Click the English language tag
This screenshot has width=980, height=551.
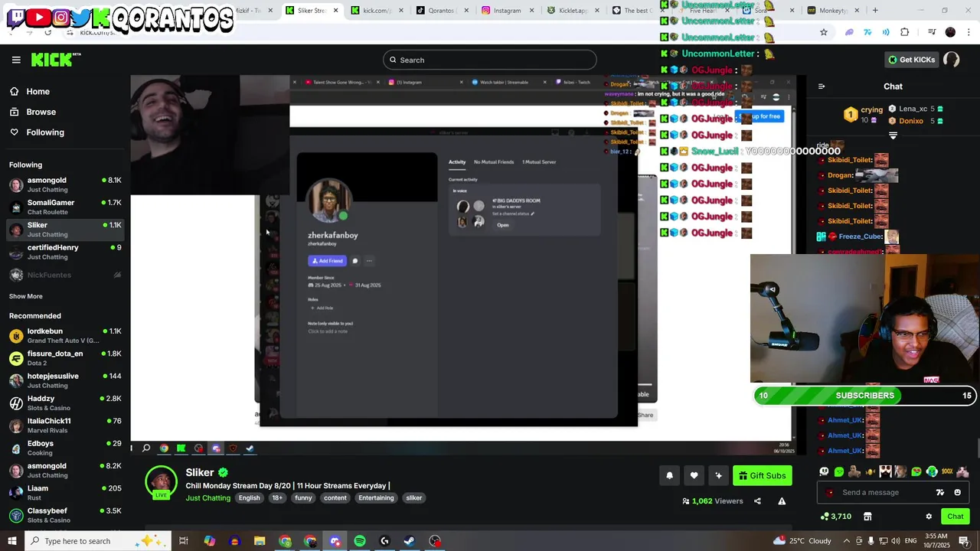tap(249, 498)
